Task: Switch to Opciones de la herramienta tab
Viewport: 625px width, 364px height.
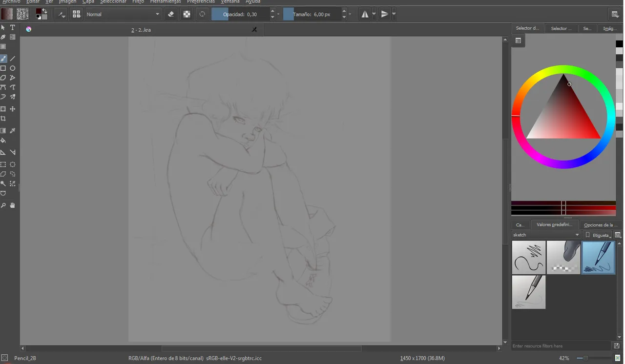Action: coord(601,225)
